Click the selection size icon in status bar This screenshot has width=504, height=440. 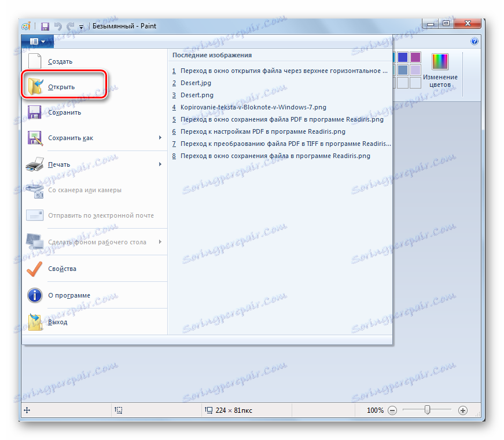pyautogui.click(x=119, y=410)
